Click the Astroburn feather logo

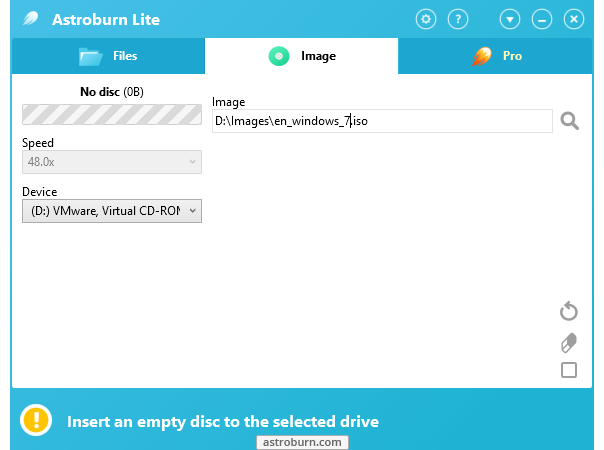click(x=30, y=18)
